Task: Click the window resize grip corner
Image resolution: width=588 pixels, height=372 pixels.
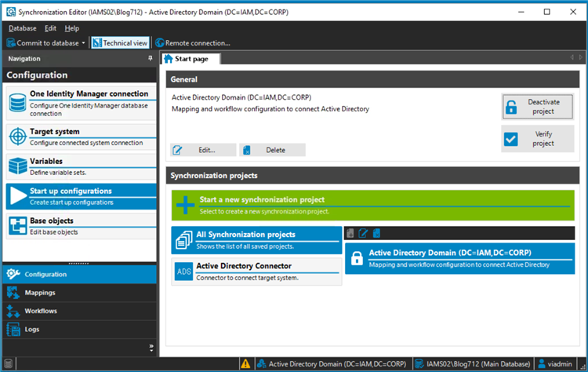Action: tap(583, 367)
